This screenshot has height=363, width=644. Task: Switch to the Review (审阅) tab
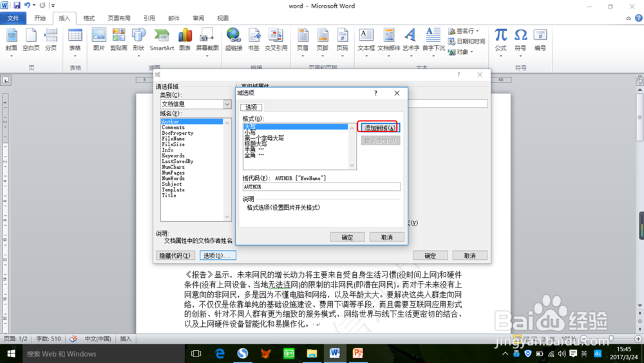(x=198, y=18)
